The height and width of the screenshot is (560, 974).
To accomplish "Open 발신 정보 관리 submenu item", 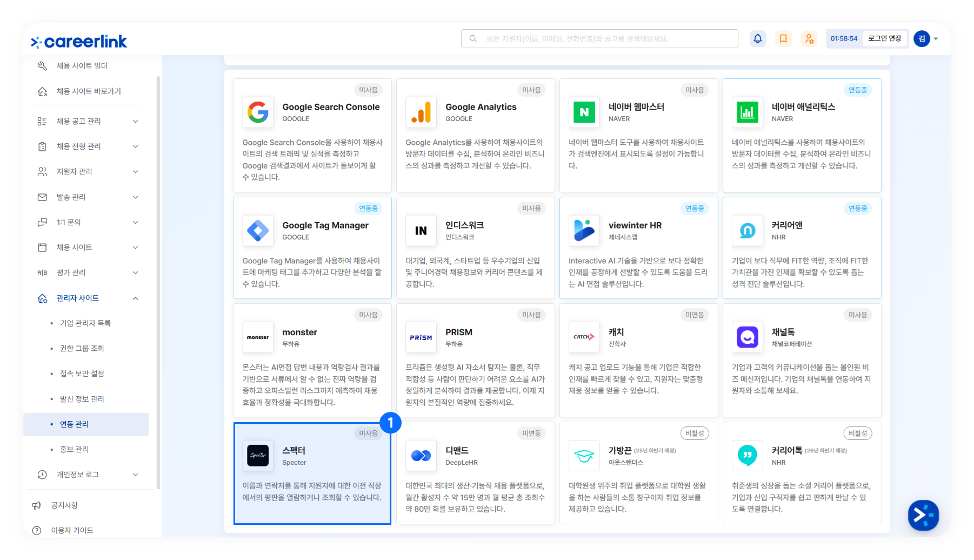I will [82, 399].
